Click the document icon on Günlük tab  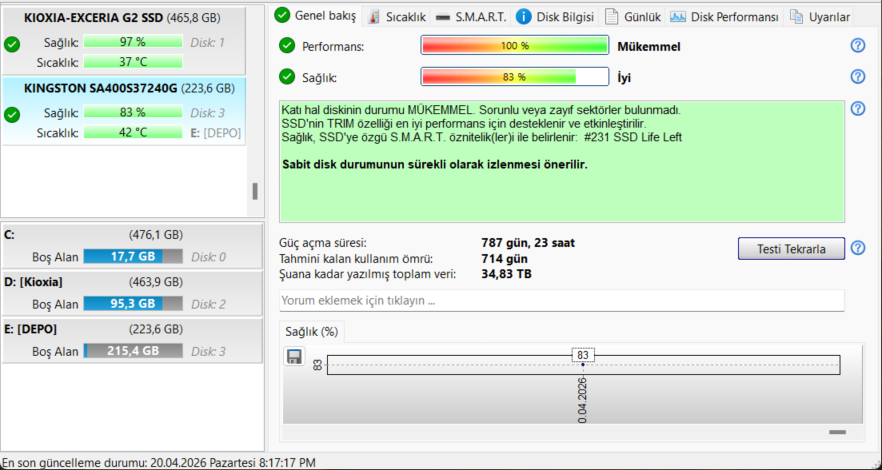(611, 17)
